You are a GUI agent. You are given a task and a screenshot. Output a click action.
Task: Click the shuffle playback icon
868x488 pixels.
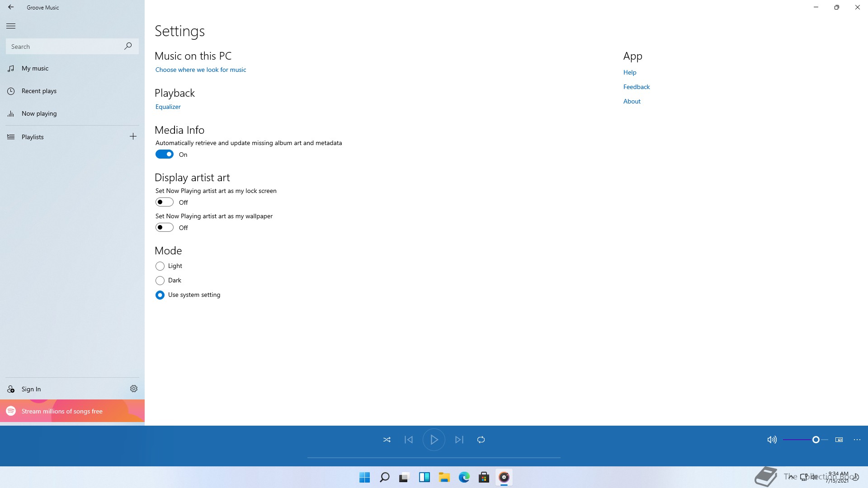click(x=387, y=440)
